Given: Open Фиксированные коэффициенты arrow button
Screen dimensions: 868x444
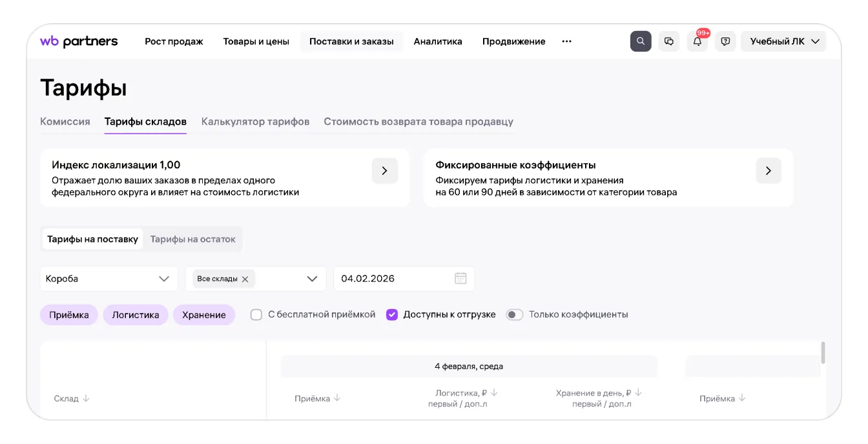Looking at the screenshot, I should click(x=769, y=171).
